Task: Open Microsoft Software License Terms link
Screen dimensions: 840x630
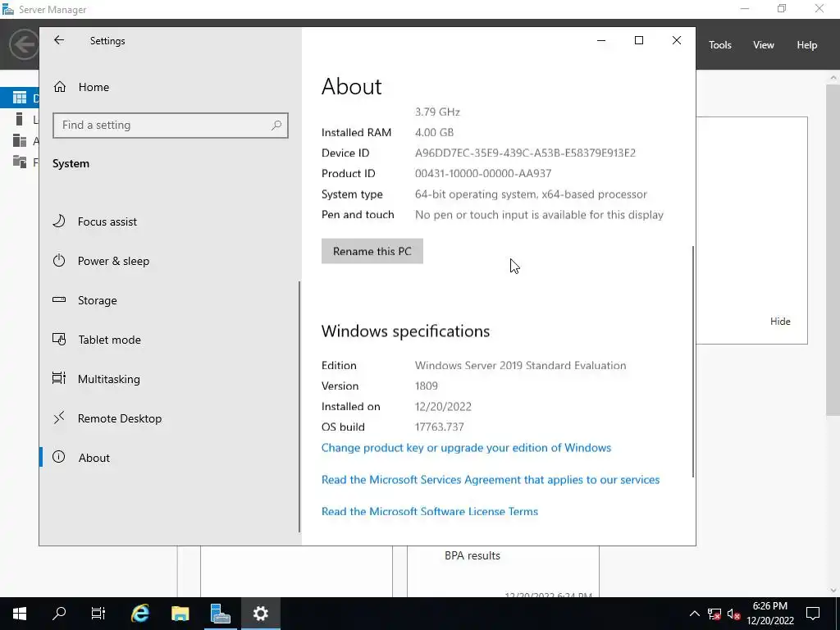Action: pyautogui.click(x=430, y=512)
